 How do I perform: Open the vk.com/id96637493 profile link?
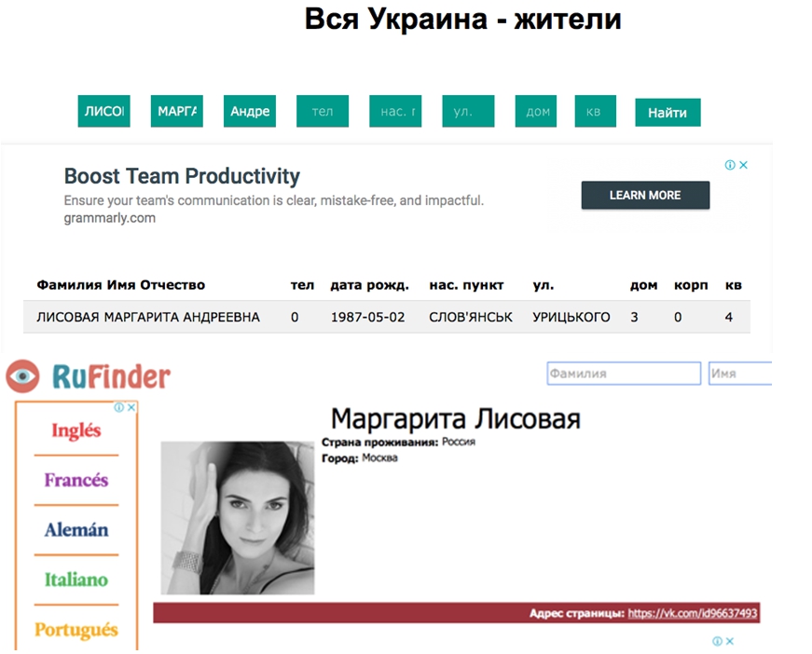pyautogui.click(x=692, y=613)
